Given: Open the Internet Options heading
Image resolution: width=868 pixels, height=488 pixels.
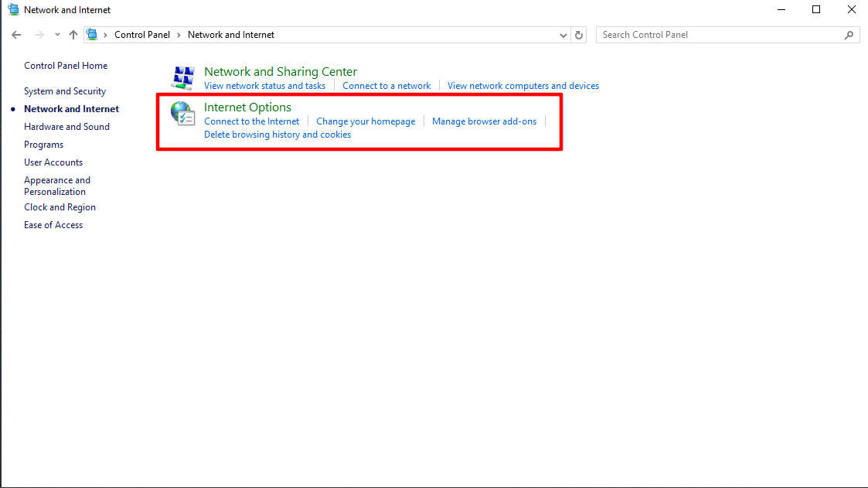Looking at the screenshot, I should click(x=247, y=107).
